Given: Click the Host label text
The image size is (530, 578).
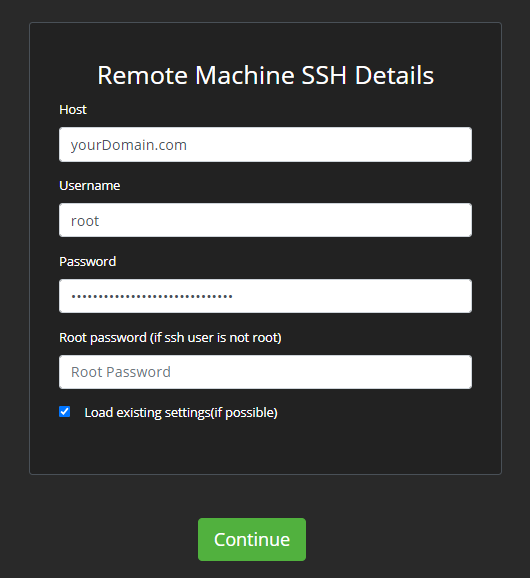Looking at the screenshot, I should click(x=73, y=109).
